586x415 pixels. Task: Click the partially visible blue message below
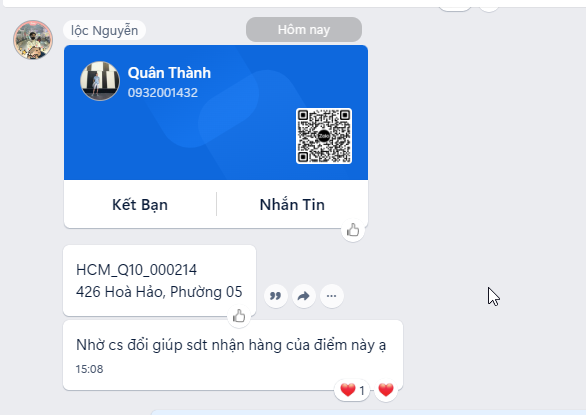(368, 412)
